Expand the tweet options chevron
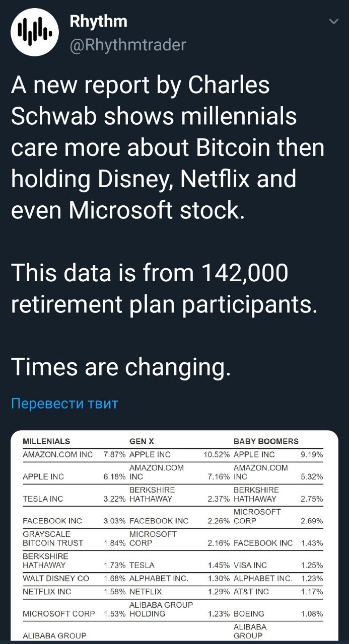The width and height of the screenshot is (349, 644). (333, 22)
